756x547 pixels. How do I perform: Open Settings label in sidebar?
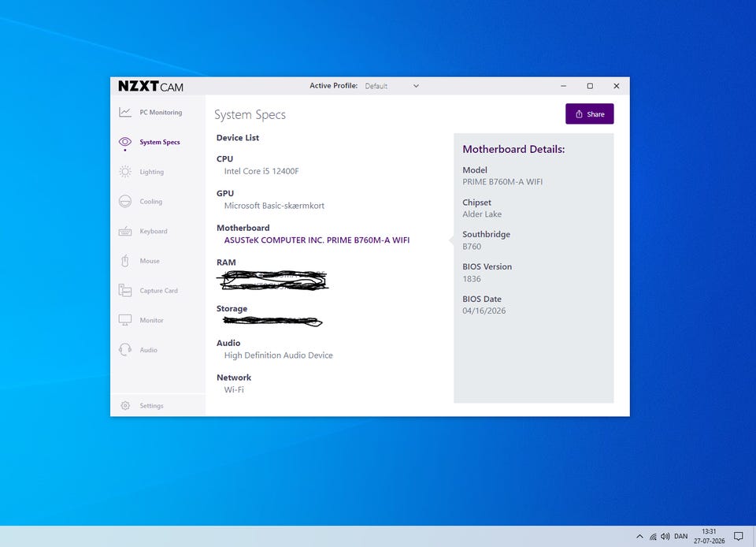(151, 406)
